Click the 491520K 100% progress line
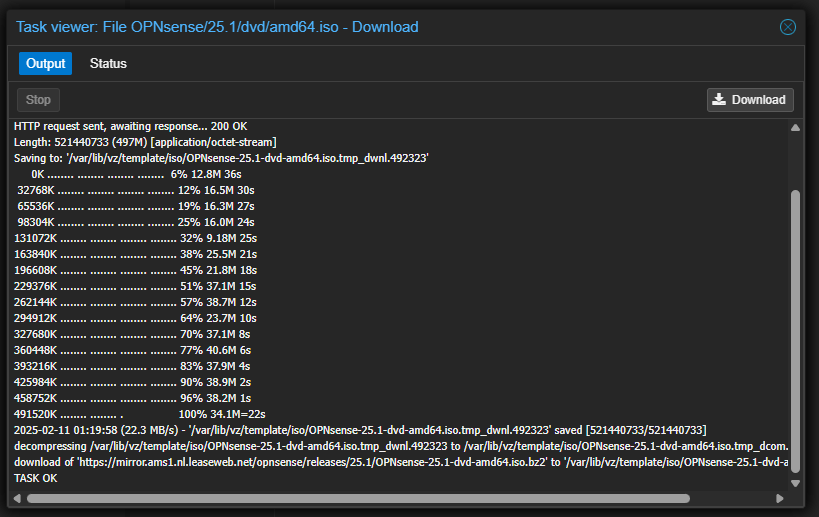This screenshot has width=819, height=517. [140, 414]
